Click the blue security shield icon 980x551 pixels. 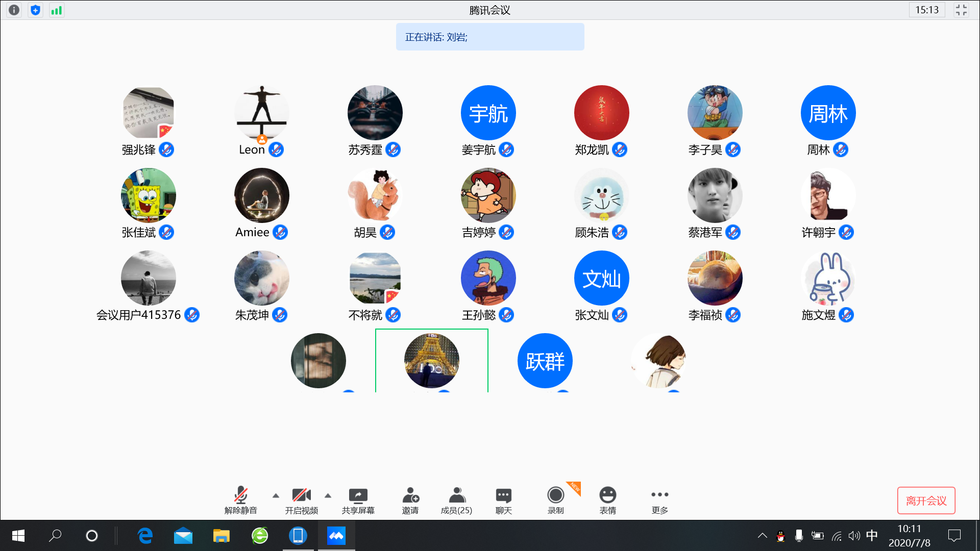[35, 10]
